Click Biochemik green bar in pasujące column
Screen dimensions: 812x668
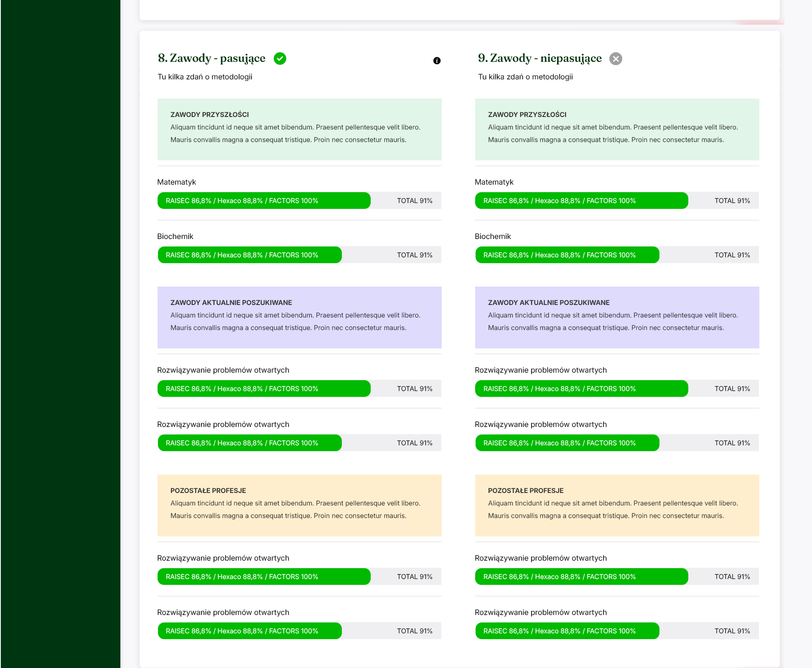tap(249, 255)
